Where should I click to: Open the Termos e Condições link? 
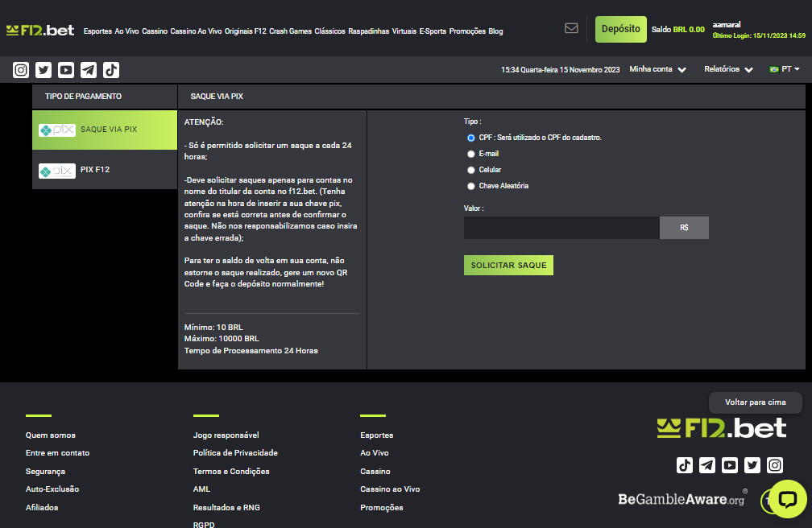pyautogui.click(x=231, y=472)
